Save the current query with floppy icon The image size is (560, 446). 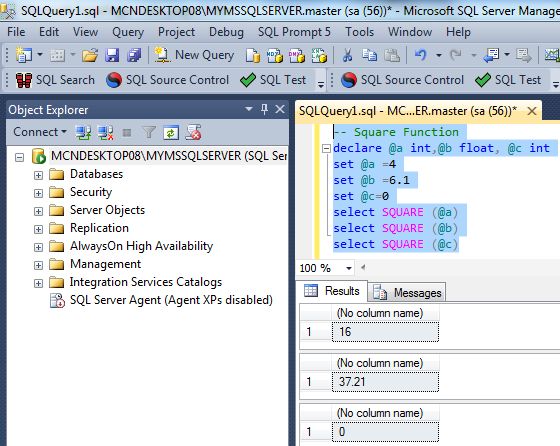pos(112,55)
